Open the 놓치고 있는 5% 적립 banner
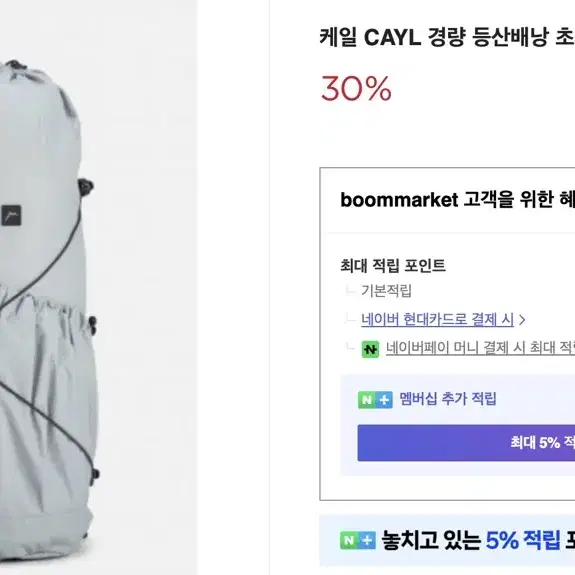This screenshot has height=575, width=575. 447,541
